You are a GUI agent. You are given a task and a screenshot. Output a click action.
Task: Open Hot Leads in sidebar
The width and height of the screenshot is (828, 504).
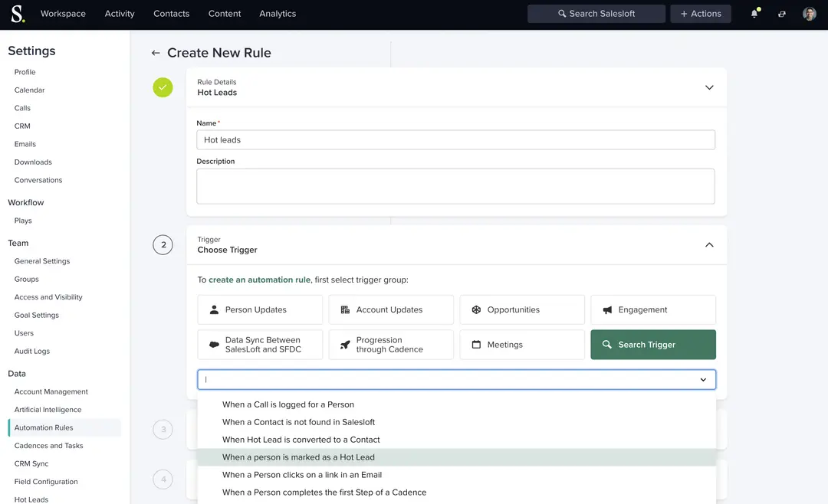click(31, 499)
